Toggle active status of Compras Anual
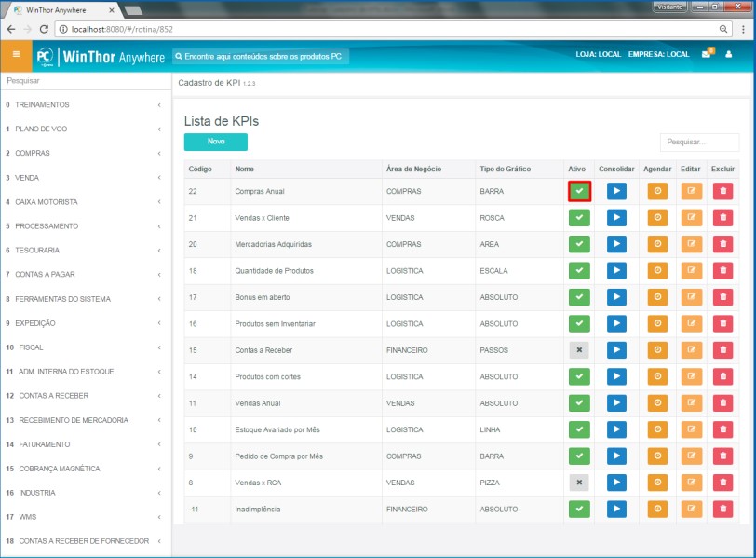The width and height of the screenshot is (756, 558). 579,191
